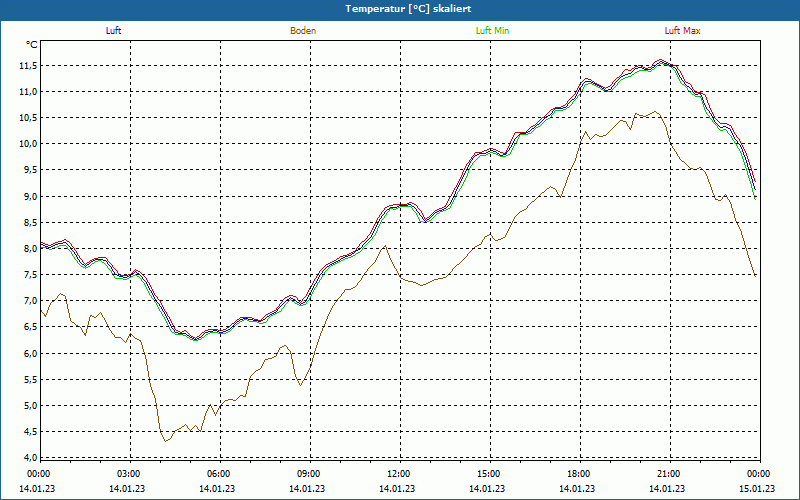Click the 9,0 y-axis value
The image size is (800, 500).
30,196
